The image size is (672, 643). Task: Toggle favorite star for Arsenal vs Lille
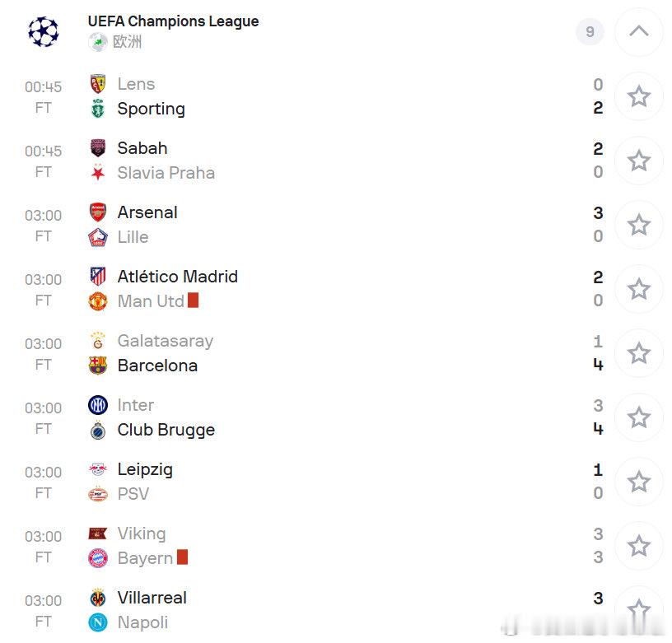(638, 225)
